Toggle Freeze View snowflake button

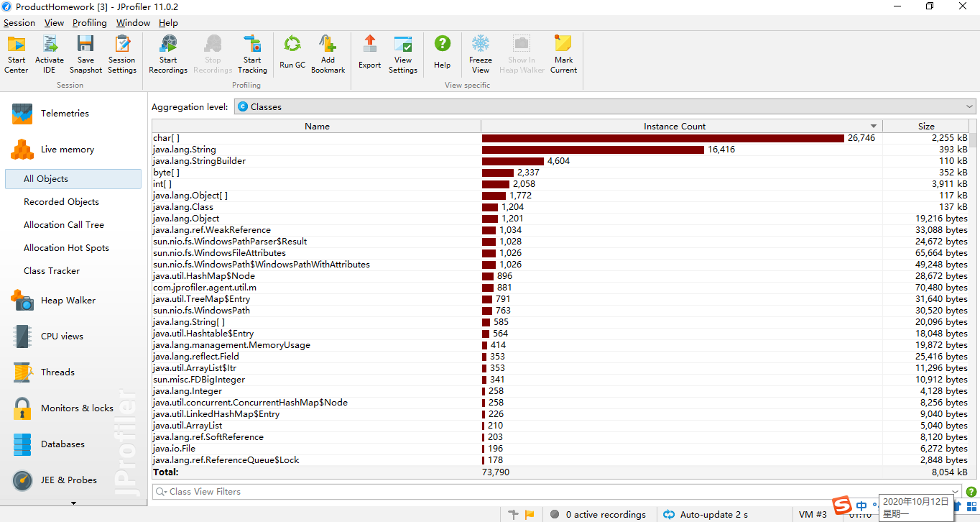(481, 54)
